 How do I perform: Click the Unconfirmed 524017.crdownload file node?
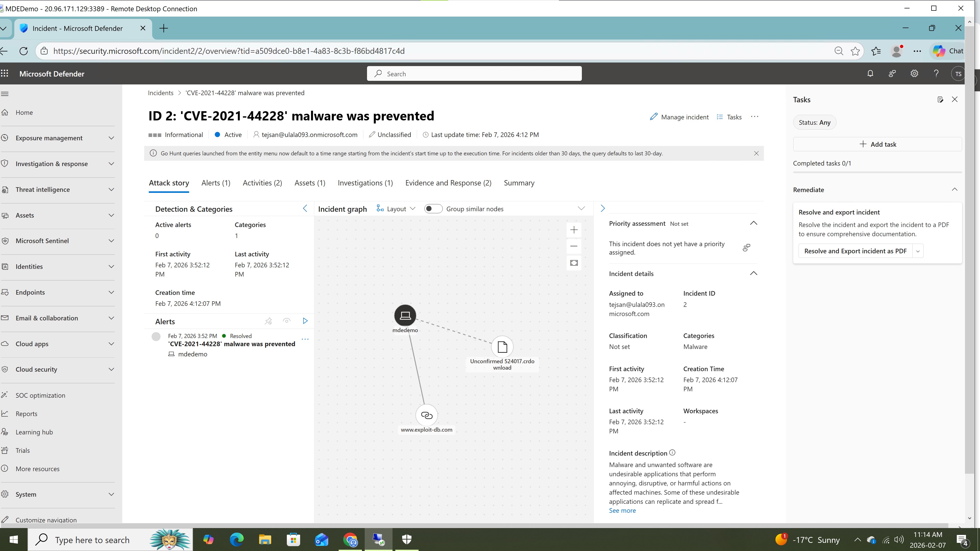(502, 347)
